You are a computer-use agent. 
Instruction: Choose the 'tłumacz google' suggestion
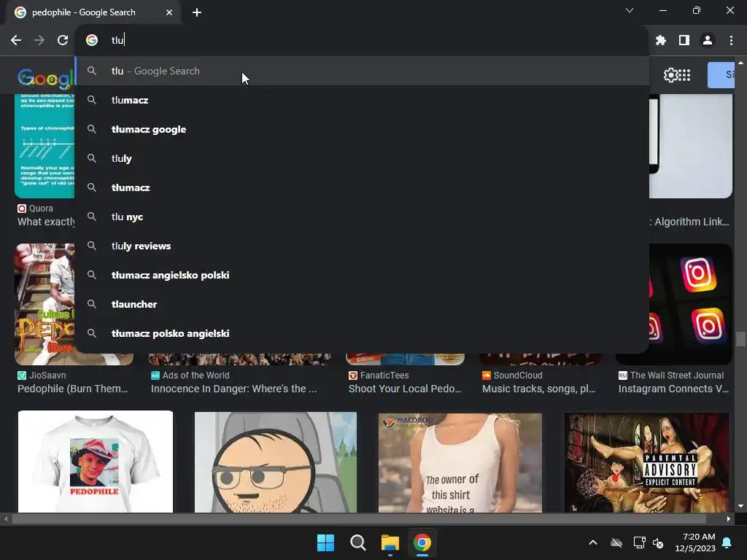click(x=362, y=129)
